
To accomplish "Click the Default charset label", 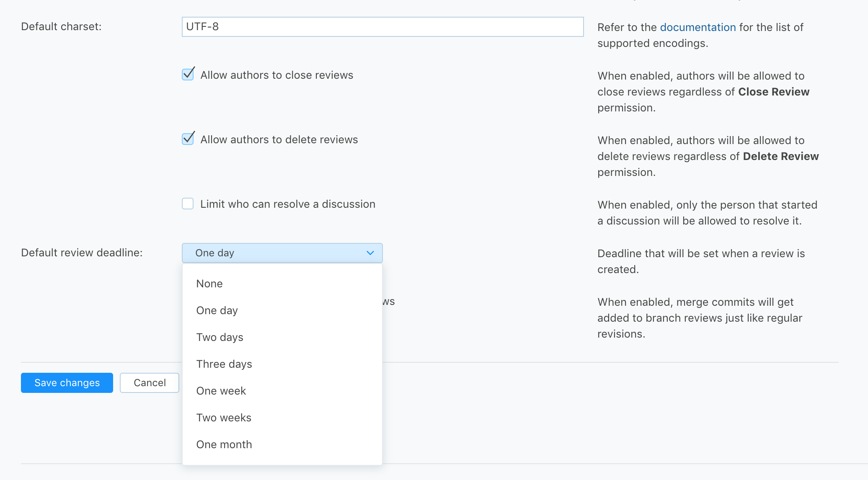I will pos(61,26).
